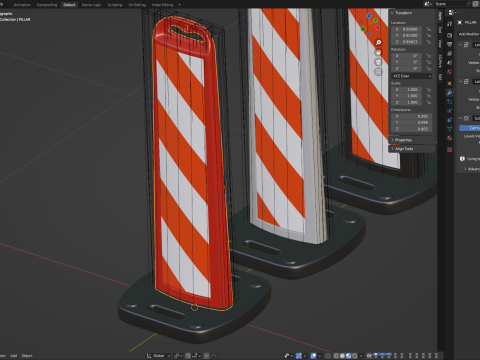
Task: Select the blue Catmull-Clark button
Action: [x=470, y=128]
